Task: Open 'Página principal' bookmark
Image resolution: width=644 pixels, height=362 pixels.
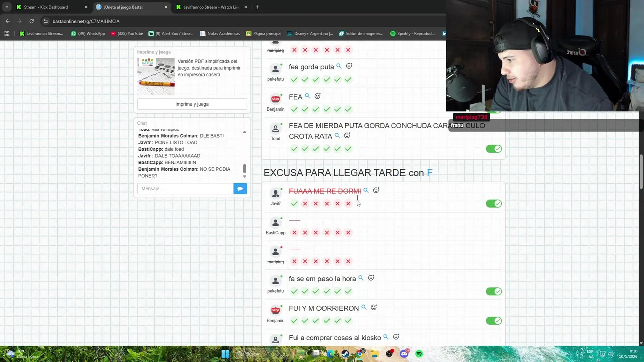Action: 264,34
